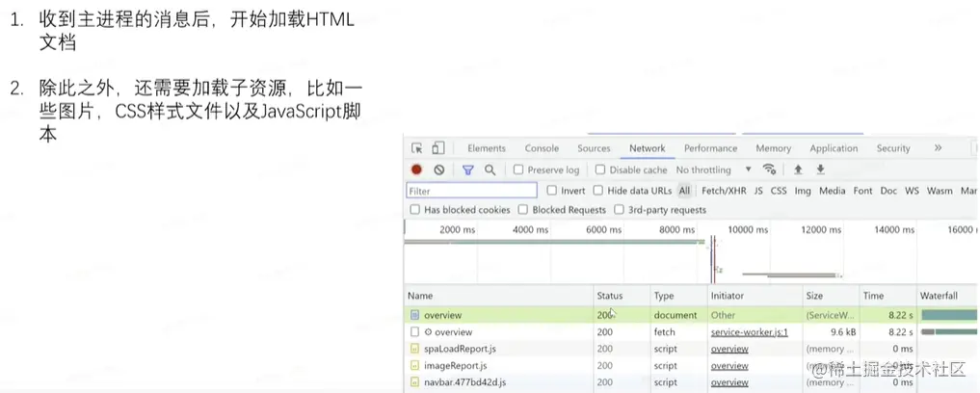Activate the inspect element picker icon
The width and height of the screenshot is (980, 393).
417,148
